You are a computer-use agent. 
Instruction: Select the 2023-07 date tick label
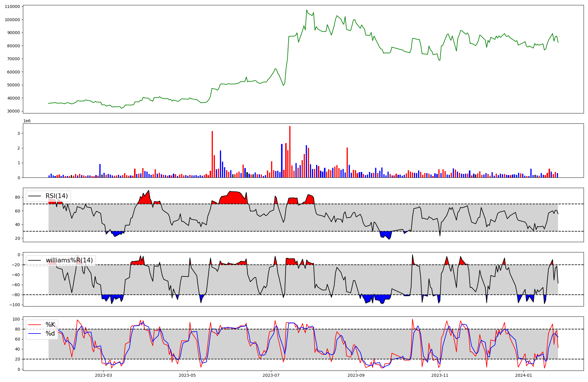[271, 375]
